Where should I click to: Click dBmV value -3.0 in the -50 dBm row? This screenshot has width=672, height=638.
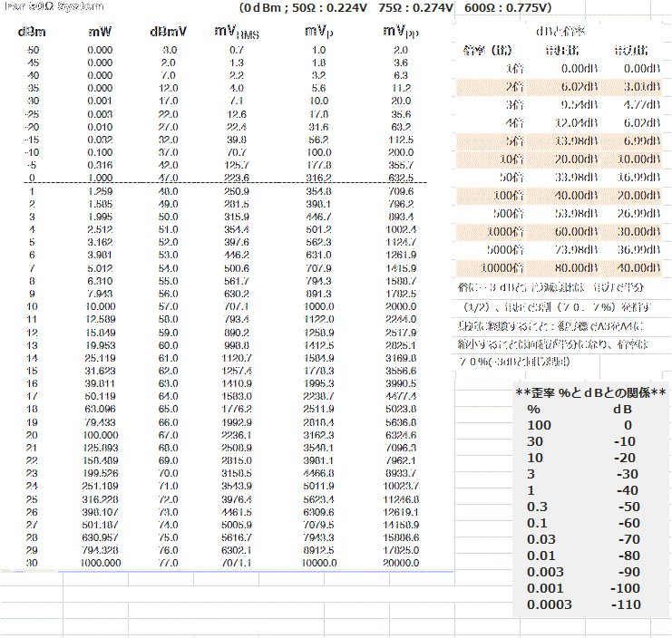pyautogui.click(x=168, y=50)
